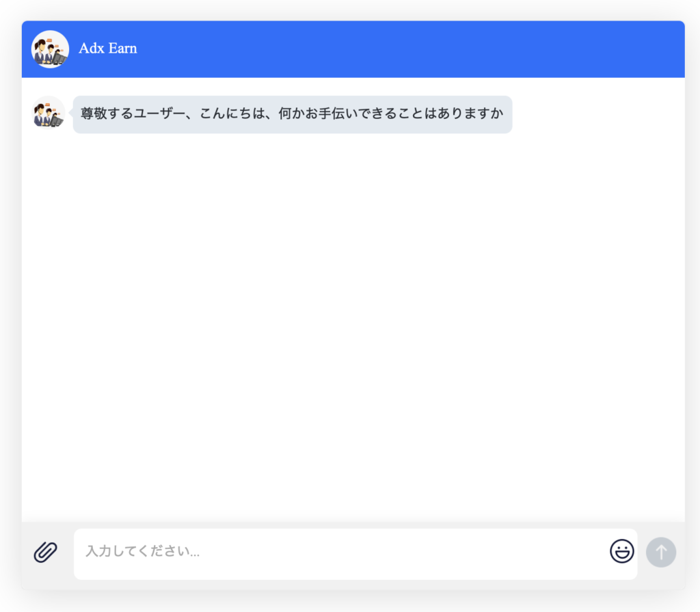
Task: Open the emoji picker smiley icon
Action: [621, 551]
